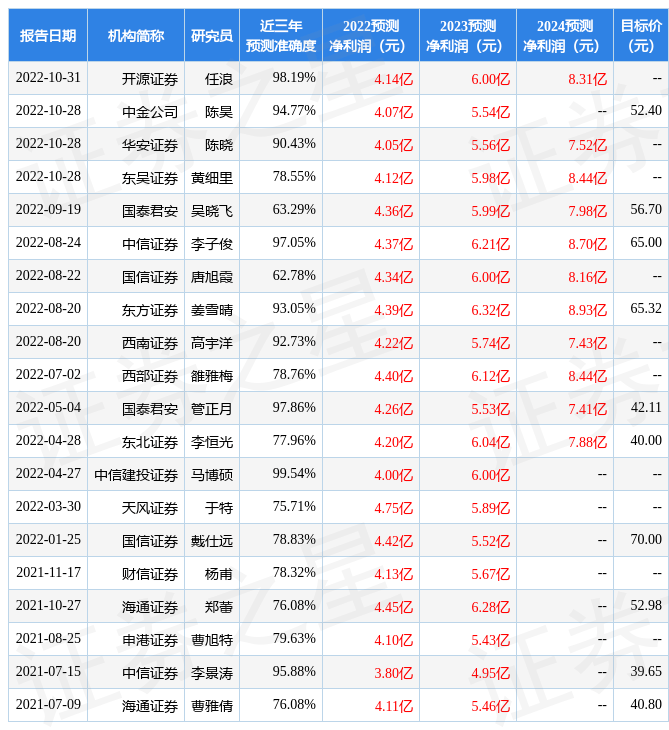669x730 pixels.
Task: Select the 2021-07-09 report date cell
Action: pyautogui.click(x=48, y=705)
